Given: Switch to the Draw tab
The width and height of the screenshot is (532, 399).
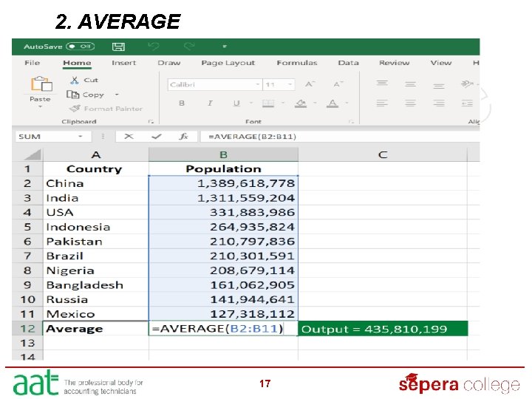Looking at the screenshot, I should tap(169, 63).
